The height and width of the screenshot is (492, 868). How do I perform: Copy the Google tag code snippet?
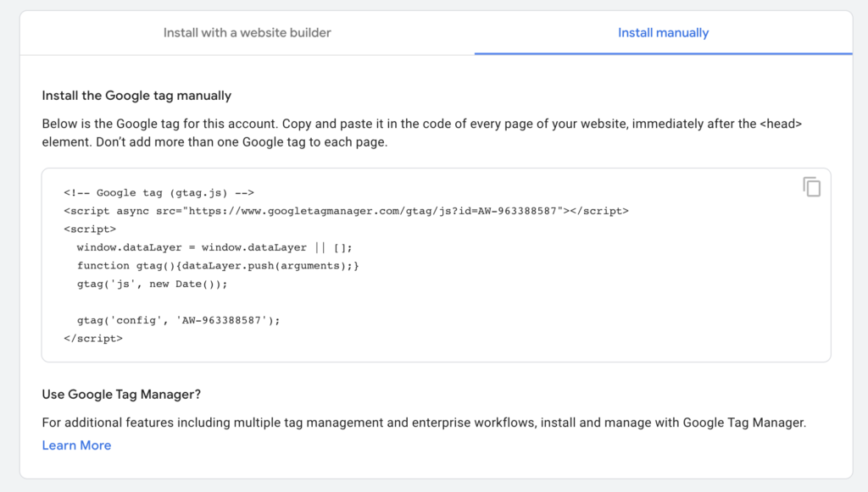click(811, 187)
